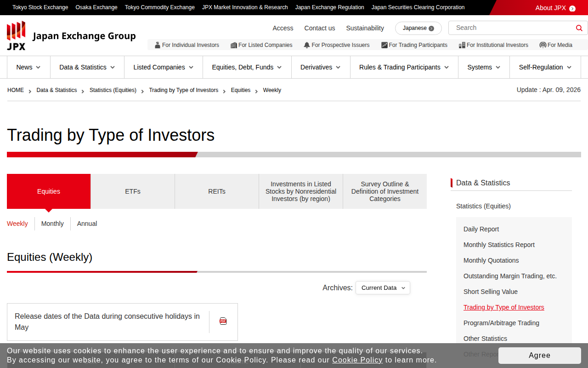This screenshot has height=368, width=588.
Task: Expand the Equities, Debt, Funds menu
Action: (x=247, y=67)
